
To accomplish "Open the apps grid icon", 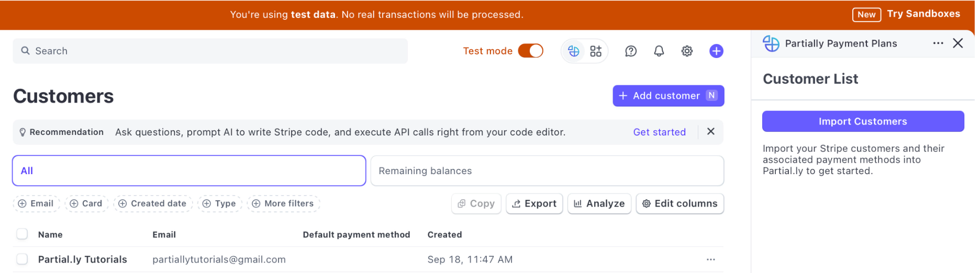I will pyautogui.click(x=596, y=51).
